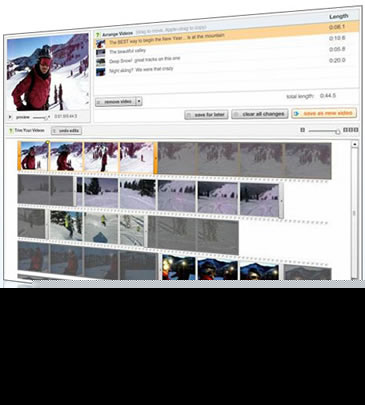The image size is (365, 405).
Task: Click the timeline vertical scrollbar track
Action: coord(354,213)
